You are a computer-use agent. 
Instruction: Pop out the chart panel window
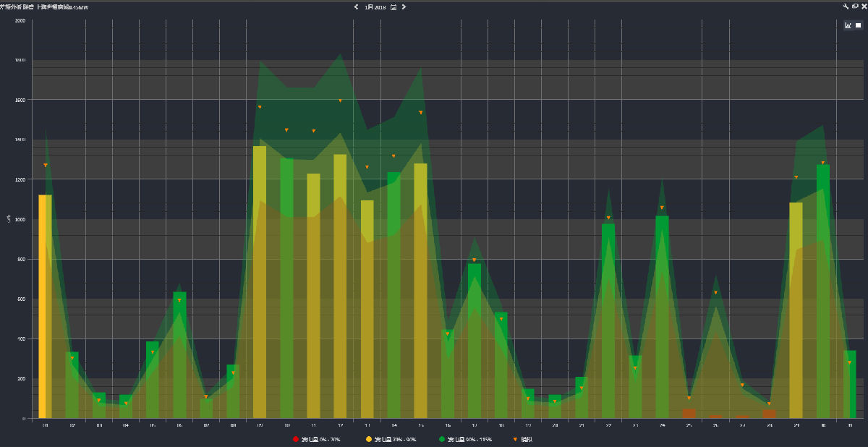pyautogui.click(x=855, y=6)
